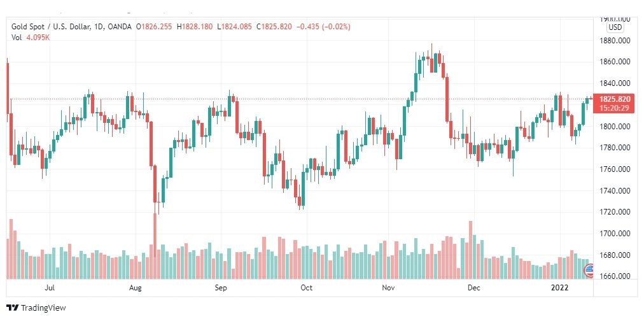
Task: Click the US flag economic event icon
Action: [x=589, y=270]
